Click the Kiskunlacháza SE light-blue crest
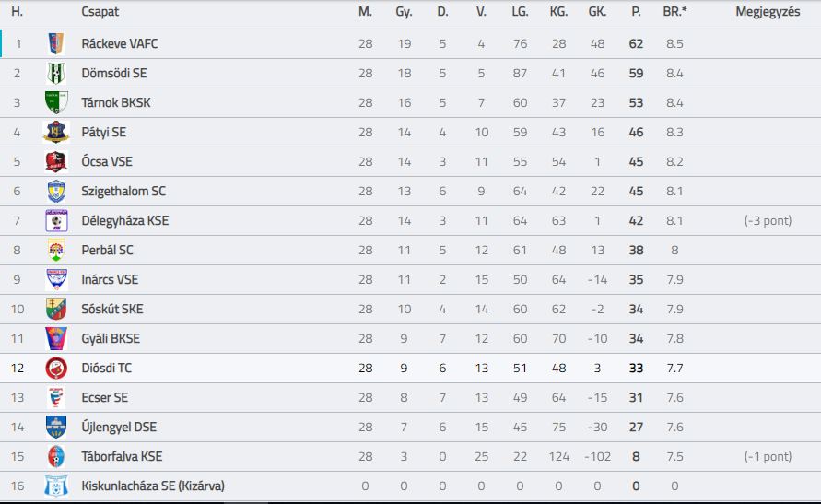The image size is (821, 504). coord(56,486)
